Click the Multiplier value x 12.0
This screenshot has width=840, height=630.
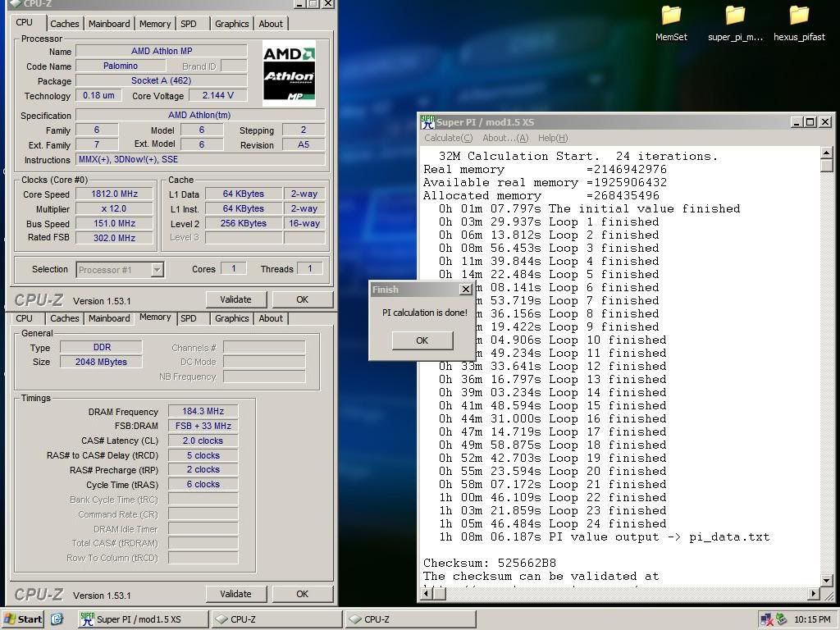(115, 208)
